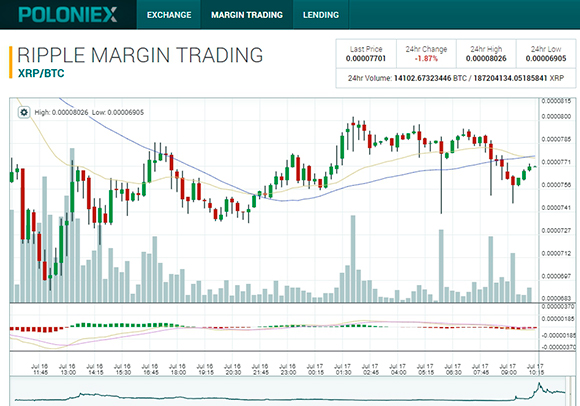Click the Jul 17 01:30 time axis label
The width and height of the screenshot is (580, 406).
[343, 369]
